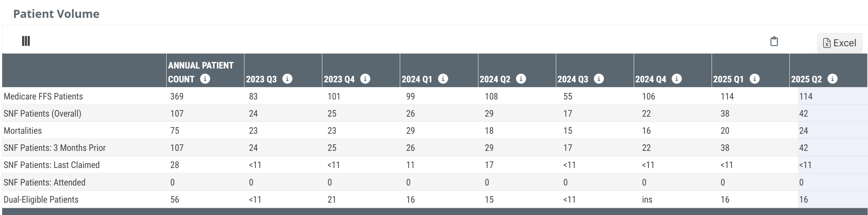This screenshot has width=868, height=215.
Task: Export the table with Excel button
Action: pos(840,43)
